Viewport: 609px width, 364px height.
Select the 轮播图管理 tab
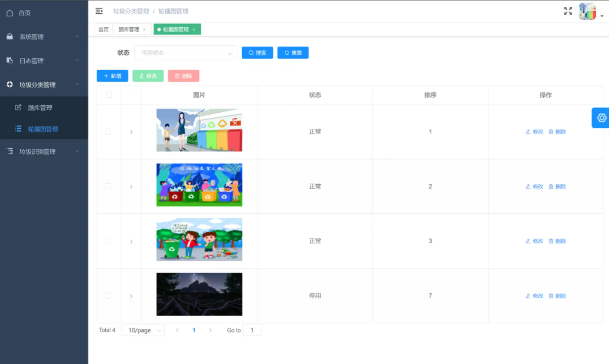(x=177, y=30)
